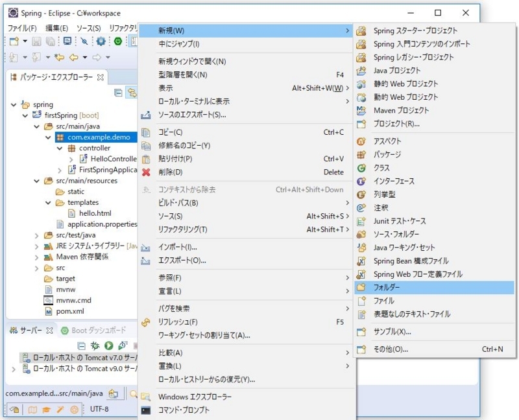Click the green クラス icon

(x=361, y=168)
